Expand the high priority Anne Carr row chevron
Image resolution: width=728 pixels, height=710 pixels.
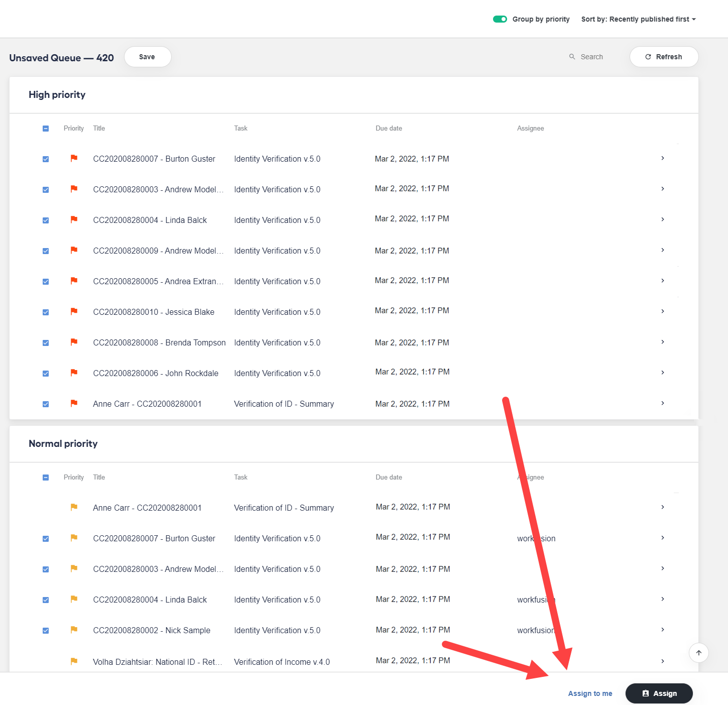tap(663, 403)
